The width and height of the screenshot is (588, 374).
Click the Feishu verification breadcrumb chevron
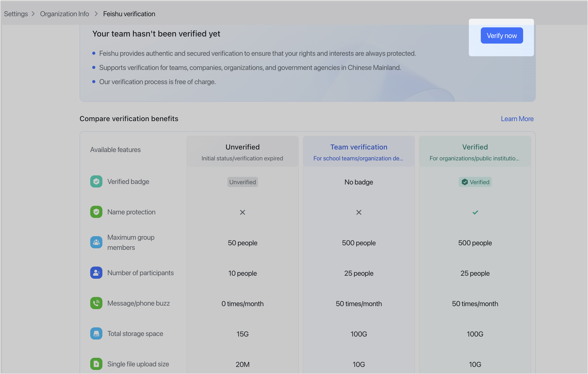(96, 14)
